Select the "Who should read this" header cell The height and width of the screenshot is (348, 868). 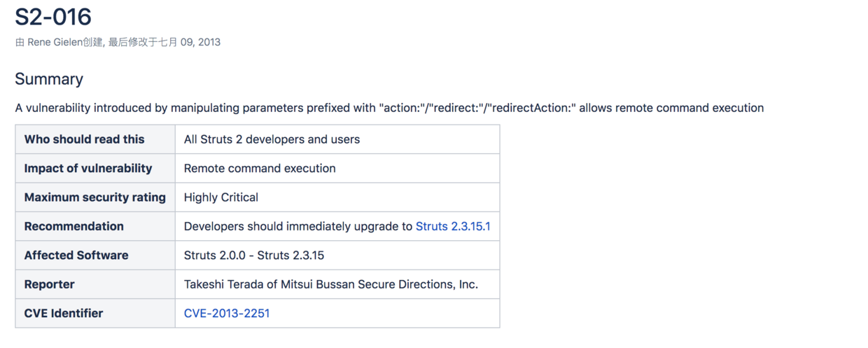85,139
